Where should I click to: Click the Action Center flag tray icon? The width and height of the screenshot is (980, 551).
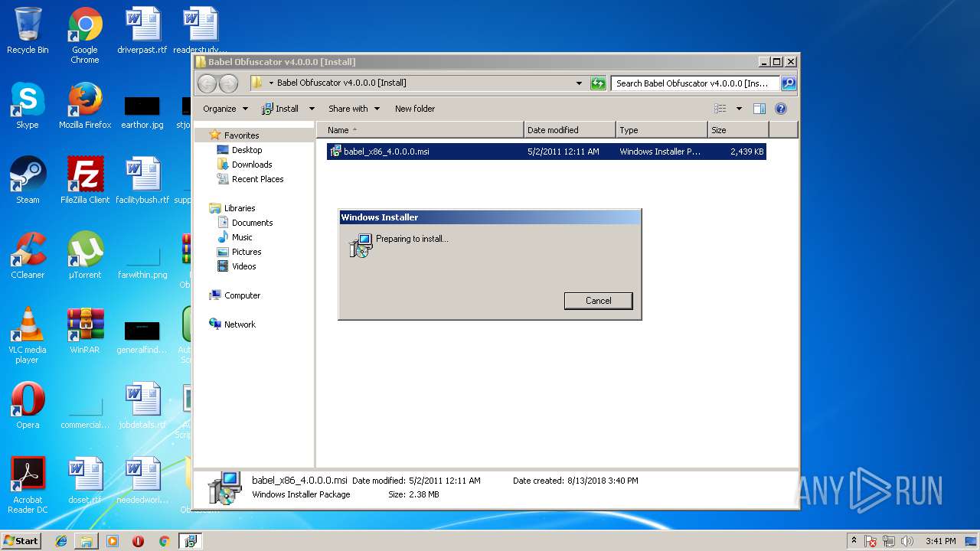click(871, 542)
